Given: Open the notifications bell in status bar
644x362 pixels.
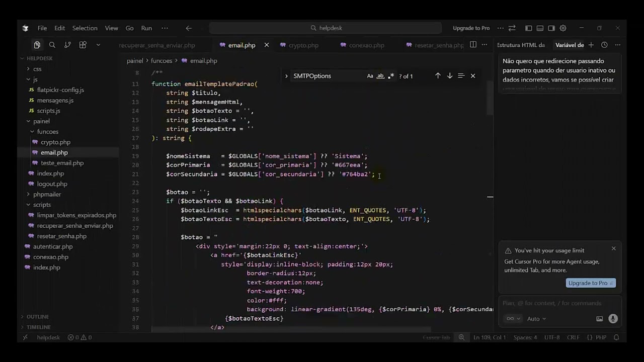Looking at the screenshot, I should pyautogui.click(x=616, y=337).
